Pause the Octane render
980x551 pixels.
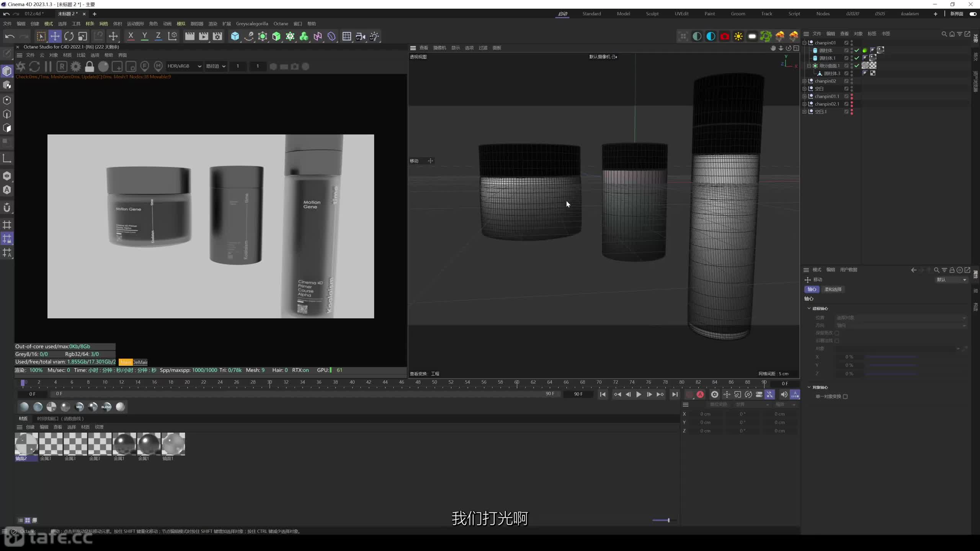pos(48,66)
